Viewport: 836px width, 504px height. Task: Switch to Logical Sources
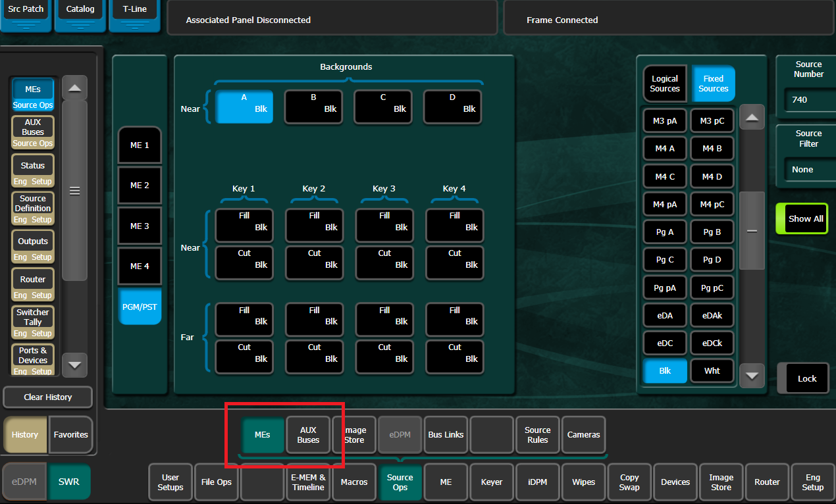click(x=665, y=84)
